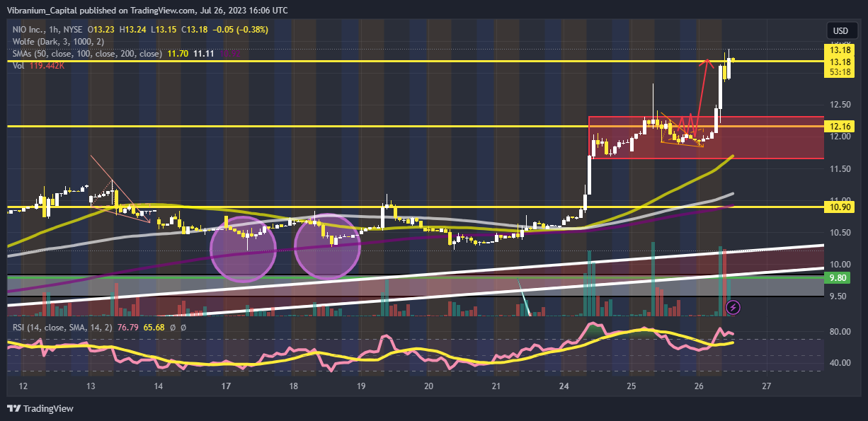The image size is (868, 421).
Task: Click the high price H13.24
Action: (133, 30)
